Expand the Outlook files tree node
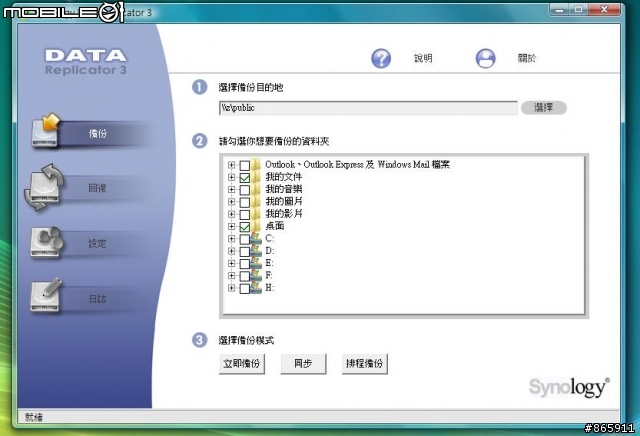The height and width of the screenshot is (436, 640). coord(231,165)
